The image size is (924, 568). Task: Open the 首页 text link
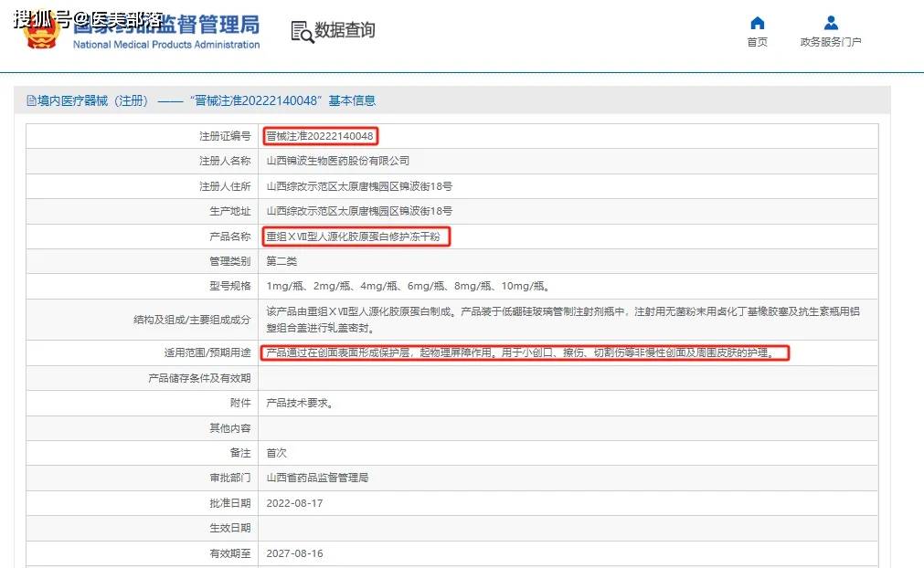point(757,42)
